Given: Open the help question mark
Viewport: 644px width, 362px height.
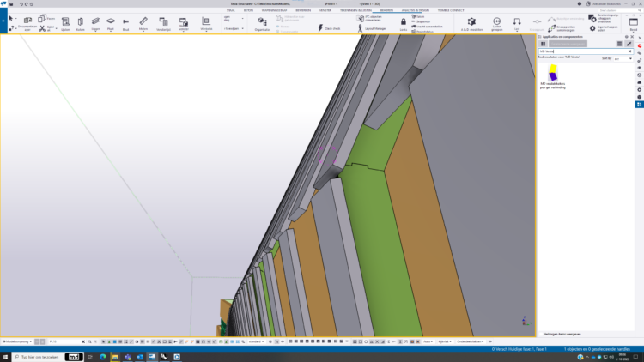Looking at the screenshot, I should coord(579,3).
